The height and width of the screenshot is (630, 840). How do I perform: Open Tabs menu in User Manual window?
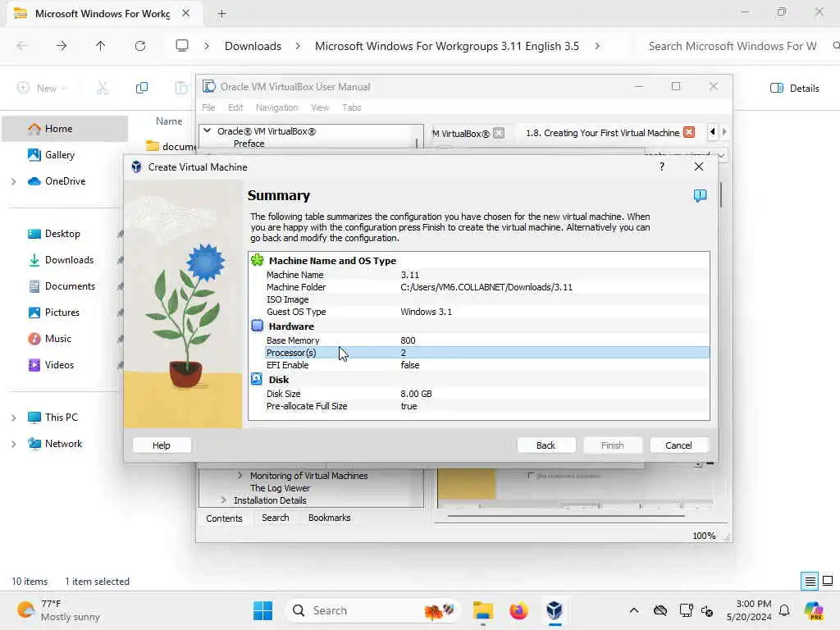[351, 107]
